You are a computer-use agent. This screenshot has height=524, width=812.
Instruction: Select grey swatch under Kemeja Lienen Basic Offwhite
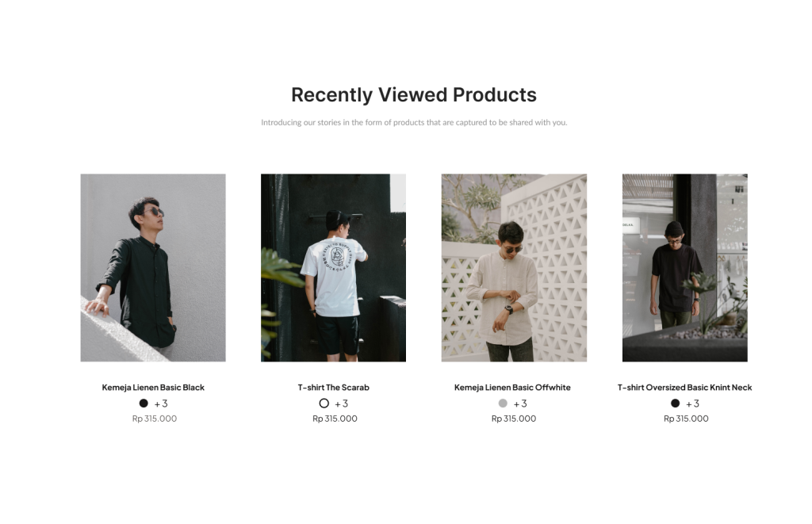pyautogui.click(x=503, y=403)
